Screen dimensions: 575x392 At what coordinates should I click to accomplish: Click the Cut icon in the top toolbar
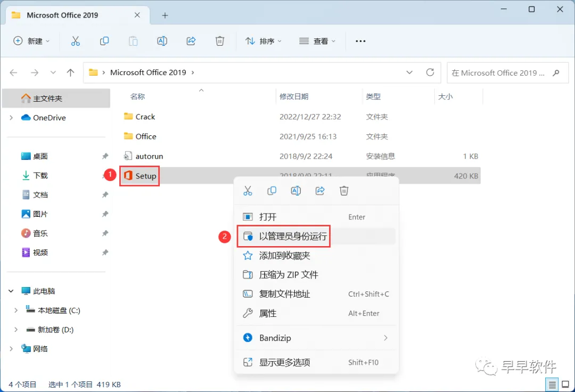pyautogui.click(x=75, y=41)
